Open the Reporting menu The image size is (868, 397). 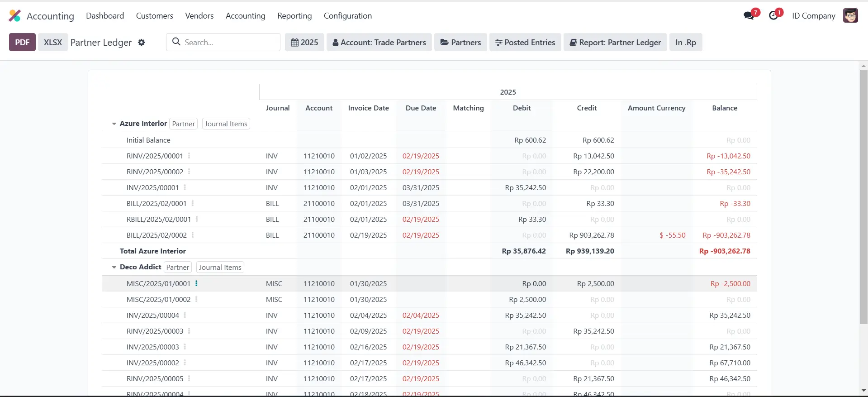tap(294, 16)
